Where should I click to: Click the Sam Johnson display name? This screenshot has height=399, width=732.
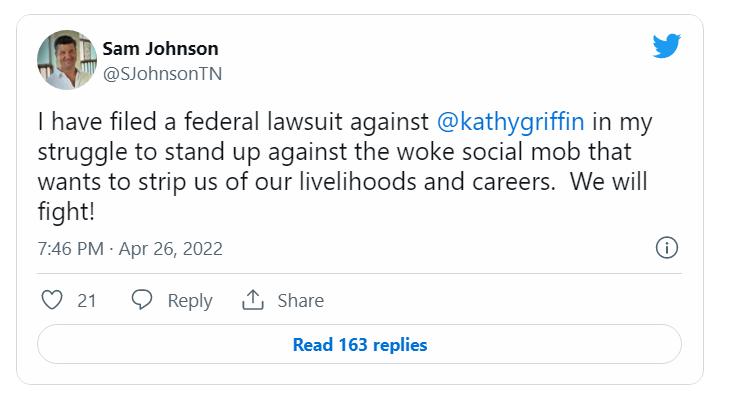pos(160,49)
